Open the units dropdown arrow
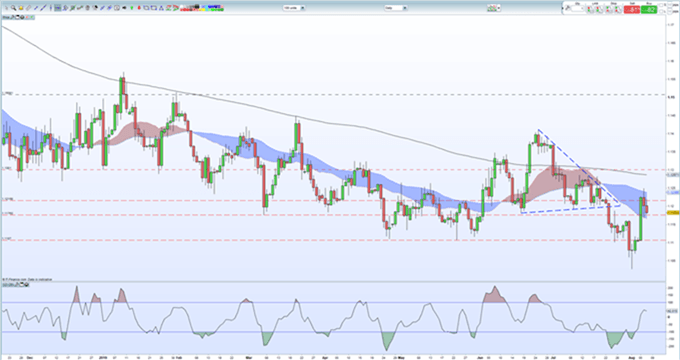The height and width of the screenshot is (360, 680). (303, 8)
